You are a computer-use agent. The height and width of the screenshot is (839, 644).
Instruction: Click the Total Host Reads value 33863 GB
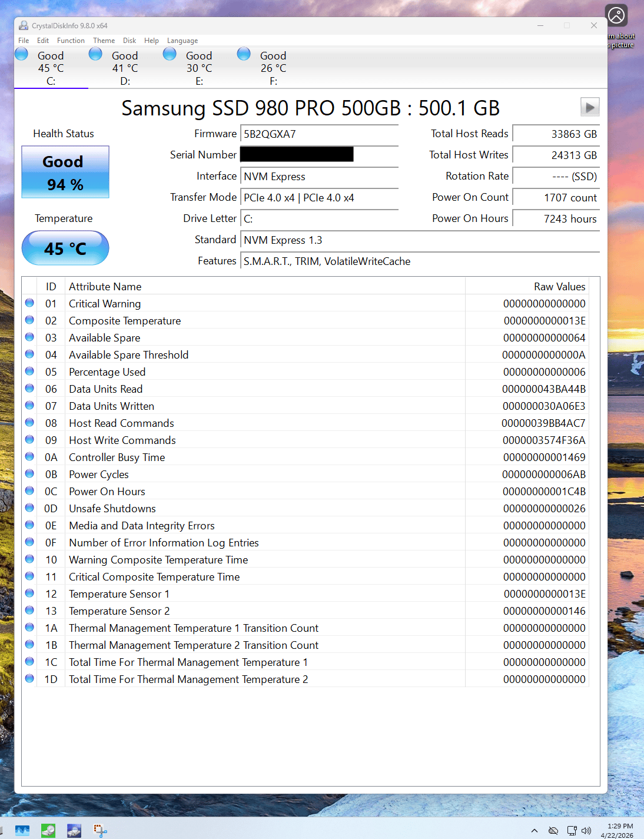coord(556,134)
